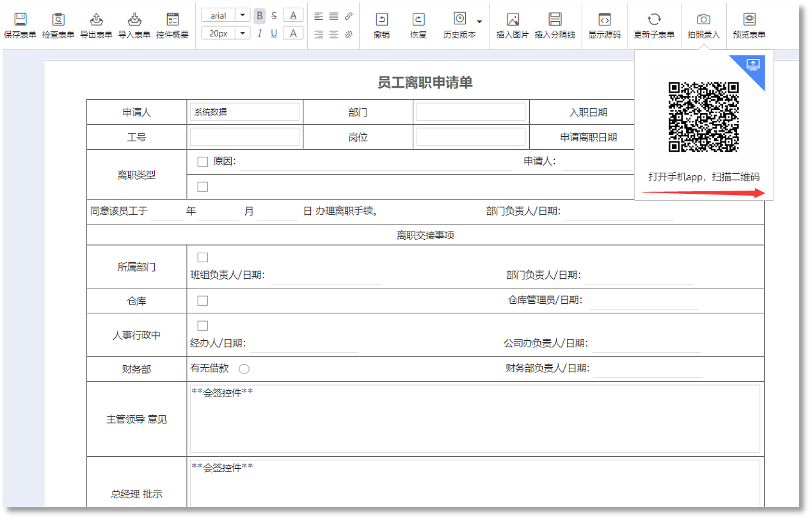The height and width of the screenshot is (520, 812).
Task: Click the 主管领导 意见 会签控件 box
Action: point(475,419)
